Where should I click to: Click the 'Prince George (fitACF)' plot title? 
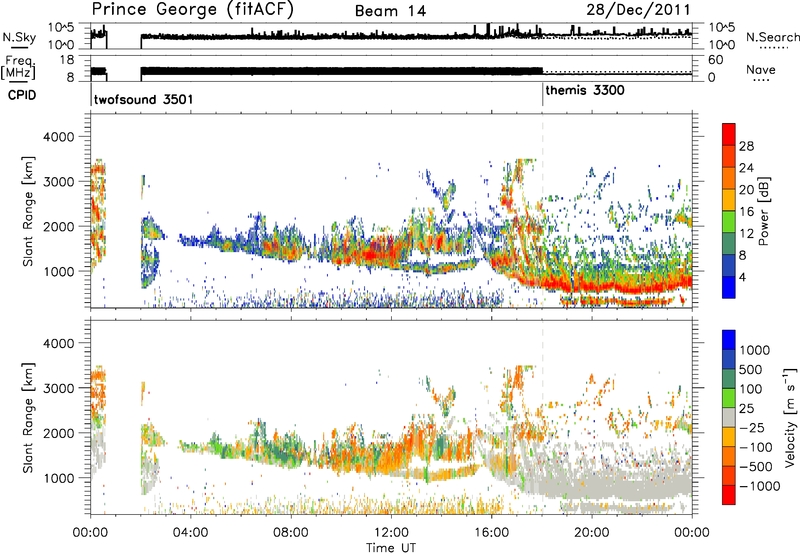[192, 10]
